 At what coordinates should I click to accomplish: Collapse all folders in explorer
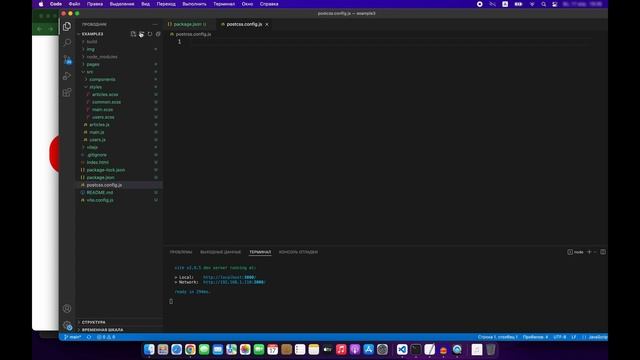coord(158,34)
